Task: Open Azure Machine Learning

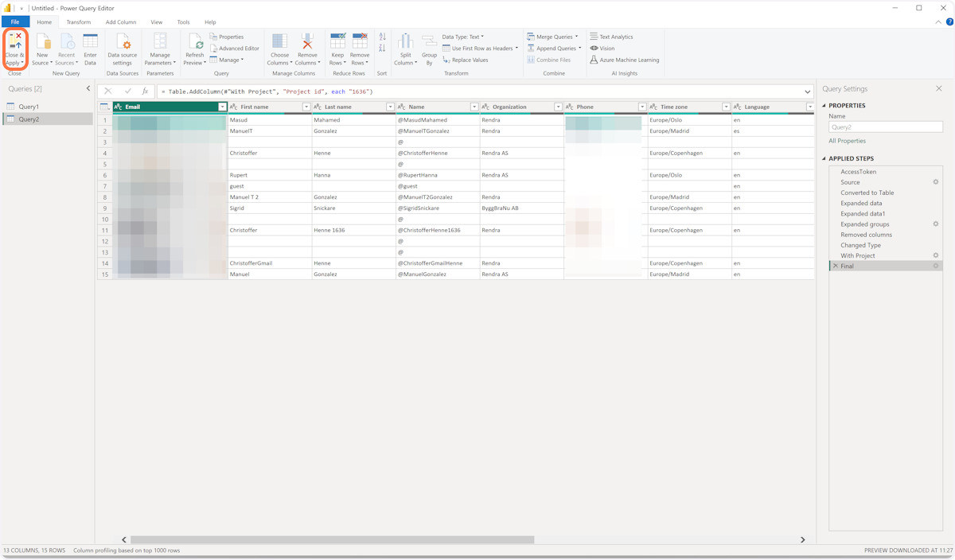Action: click(x=624, y=60)
